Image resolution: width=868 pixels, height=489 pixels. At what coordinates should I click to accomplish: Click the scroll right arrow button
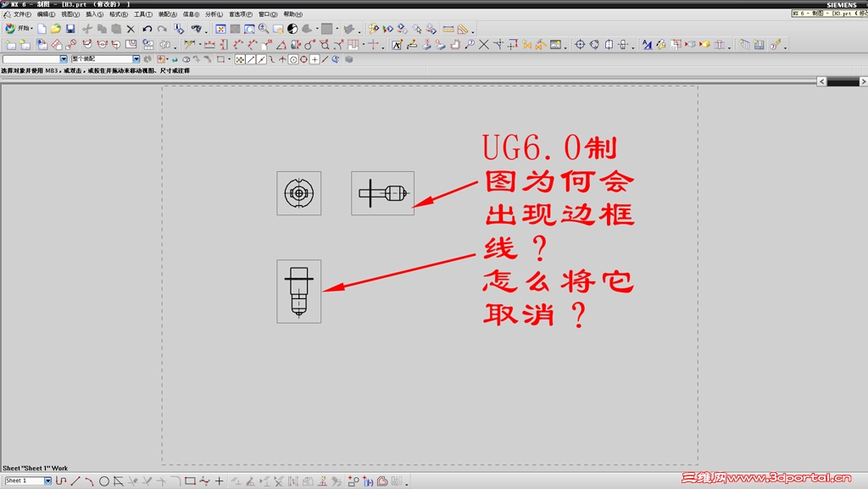pyautogui.click(x=863, y=81)
